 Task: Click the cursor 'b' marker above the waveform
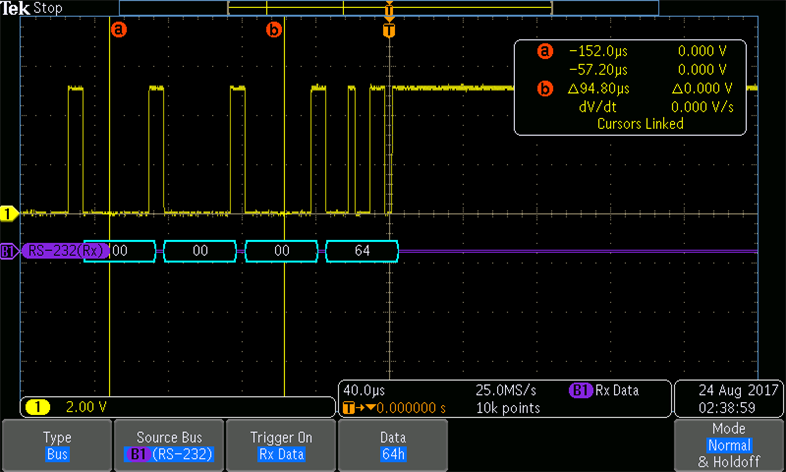(274, 30)
